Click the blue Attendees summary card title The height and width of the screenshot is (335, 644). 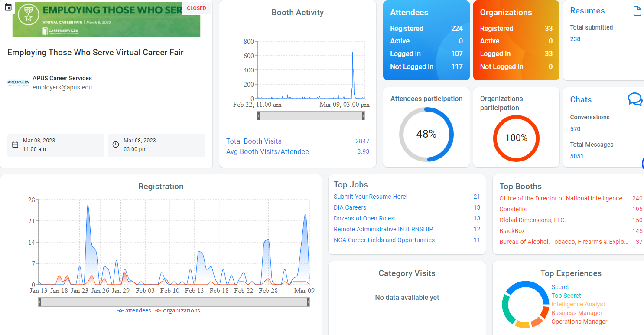[409, 13]
